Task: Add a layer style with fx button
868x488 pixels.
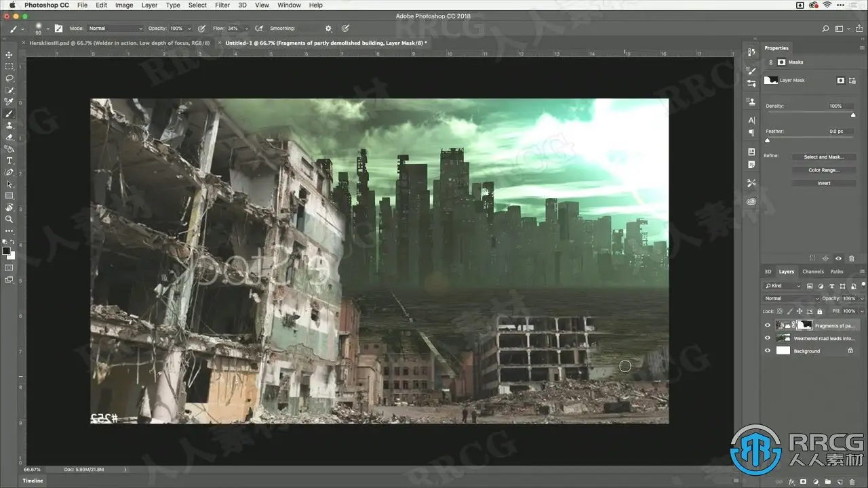Action: (792, 482)
